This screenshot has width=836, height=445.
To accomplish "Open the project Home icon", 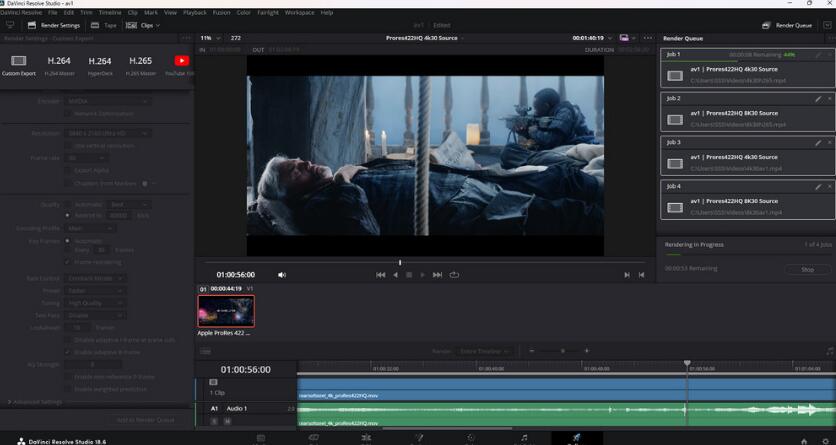I will pos(804,441).
